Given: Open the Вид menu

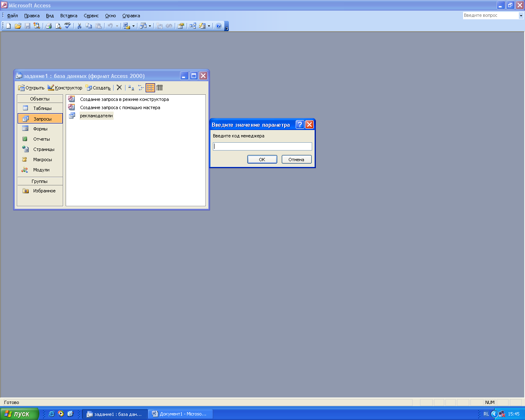Looking at the screenshot, I should point(50,16).
